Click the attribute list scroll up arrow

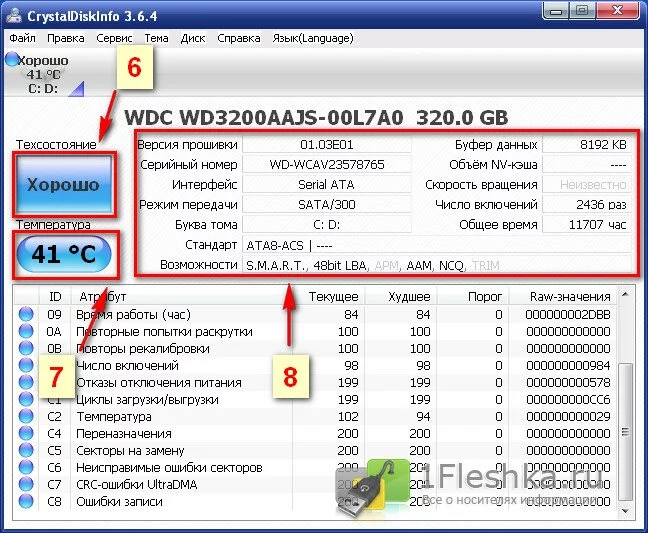[625, 294]
